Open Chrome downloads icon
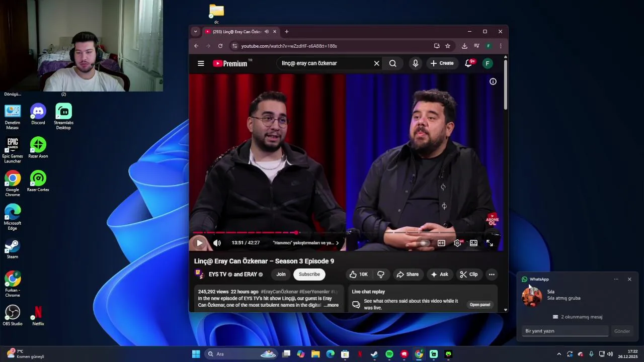 click(x=464, y=46)
